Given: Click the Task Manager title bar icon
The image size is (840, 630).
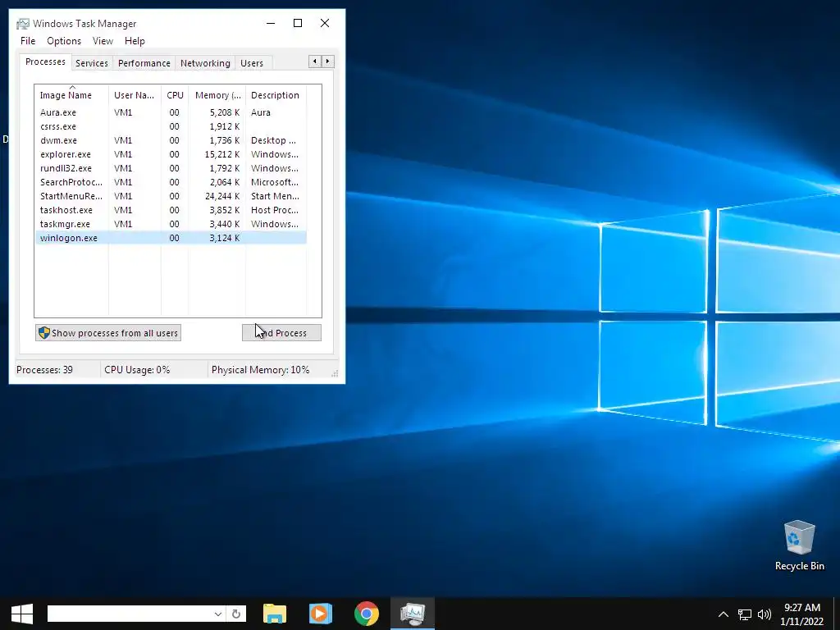Looking at the screenshot, I should click(x=22, y=24).
